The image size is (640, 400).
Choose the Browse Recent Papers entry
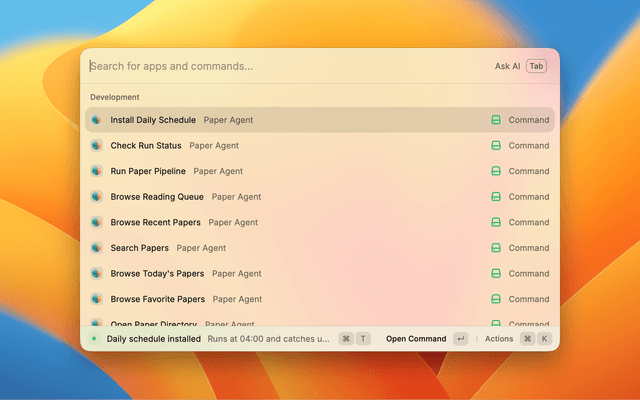(155, 222)
